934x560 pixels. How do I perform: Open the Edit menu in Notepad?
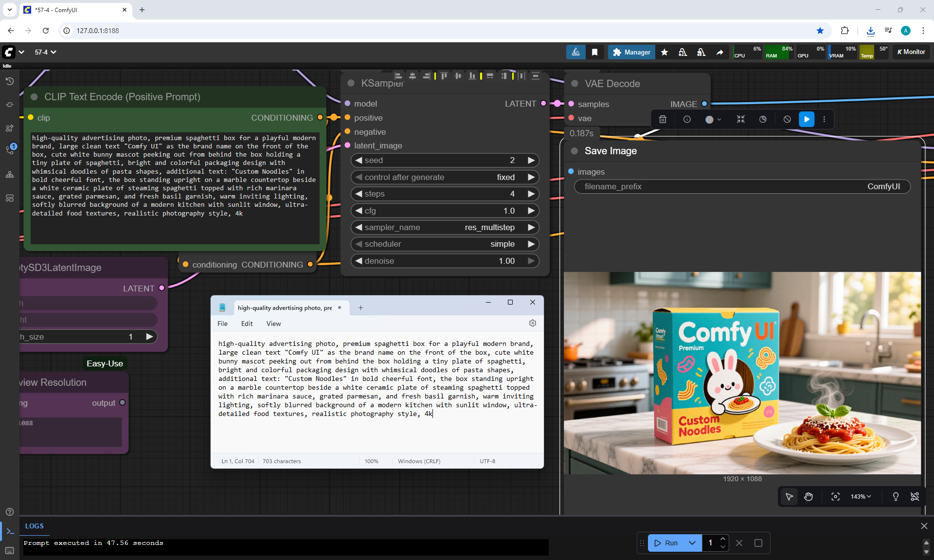[247, 324]
